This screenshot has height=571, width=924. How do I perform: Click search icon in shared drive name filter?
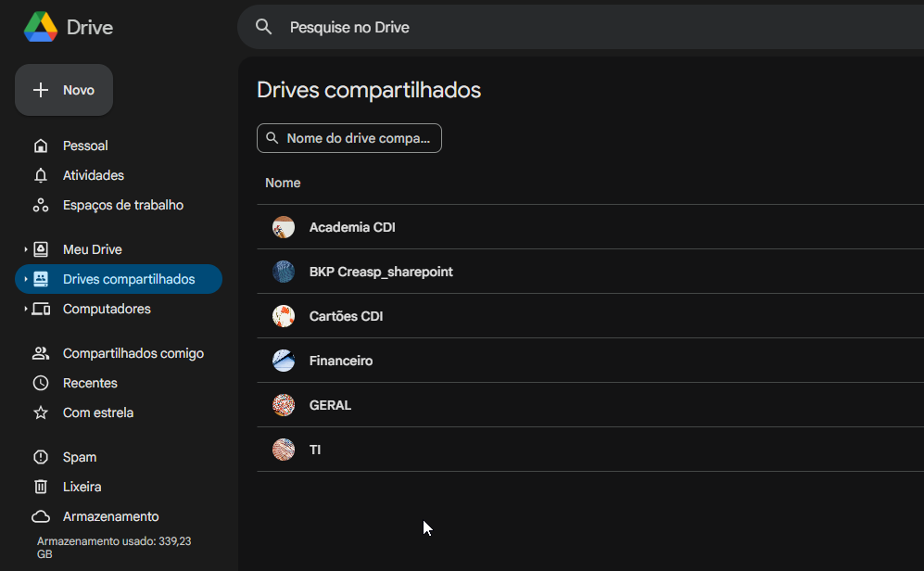(x=272, y=138)
